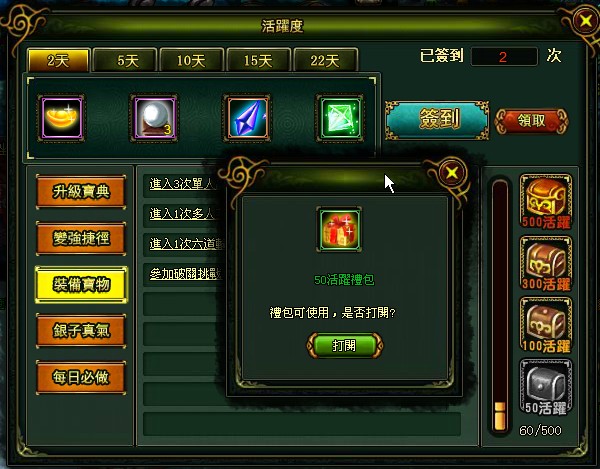Viewport: 600px width, 469px height.
Task: Open the 300活躍 treasure chest
Action: point(546,264)
